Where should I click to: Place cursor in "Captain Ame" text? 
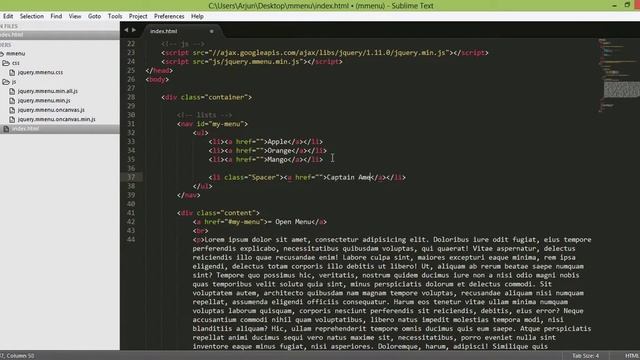tap(349, 177)
